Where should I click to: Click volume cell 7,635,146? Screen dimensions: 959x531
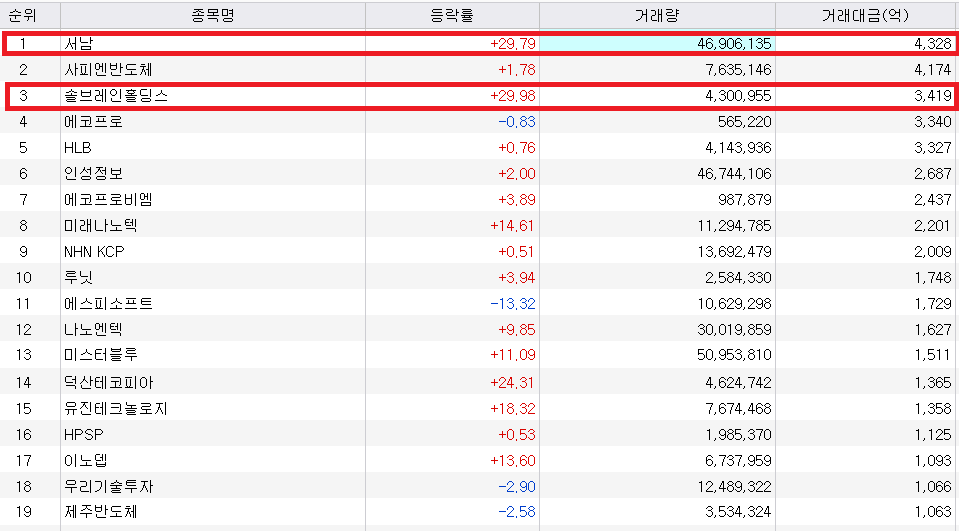tap(738, 70)
